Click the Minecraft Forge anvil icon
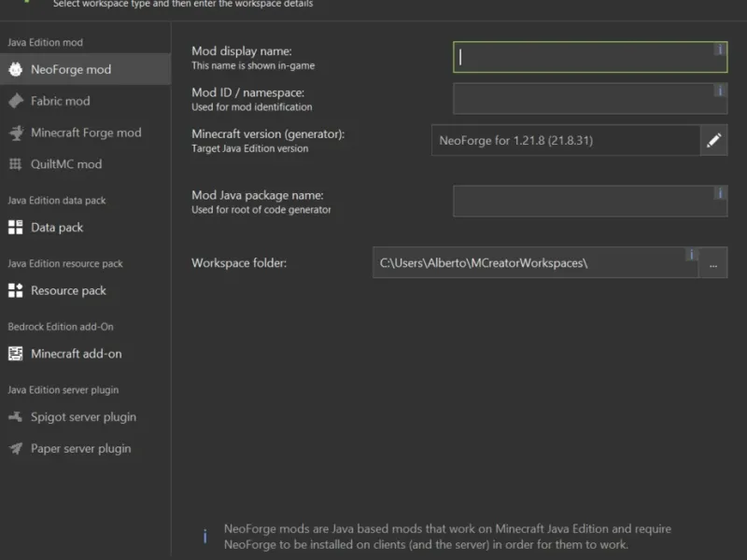 [x=16, y=133]
